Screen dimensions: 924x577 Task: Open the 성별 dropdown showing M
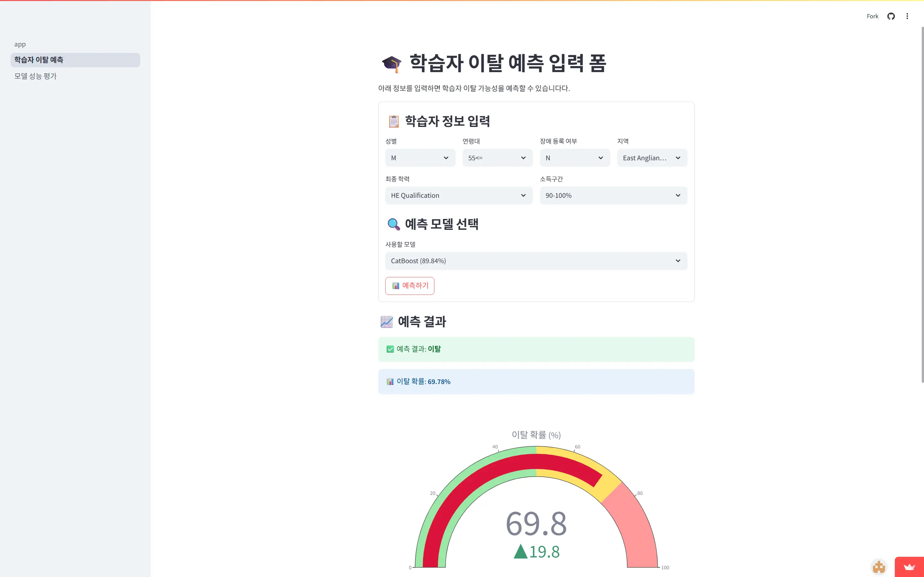point(420,158)
